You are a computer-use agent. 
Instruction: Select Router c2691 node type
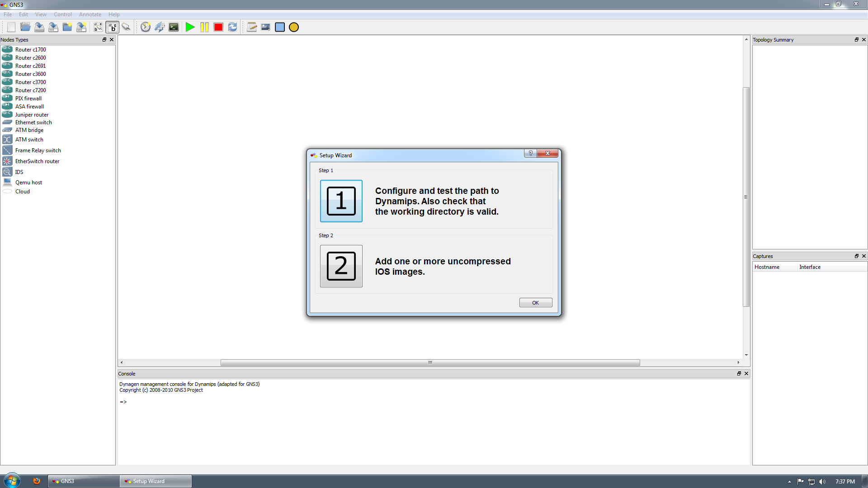pos(58,66)
